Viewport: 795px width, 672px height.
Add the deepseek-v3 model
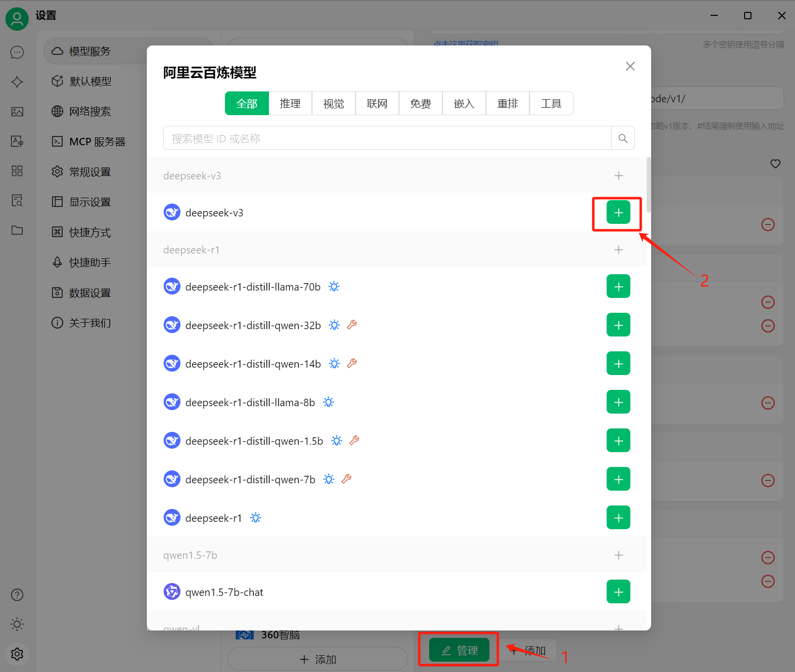(618, 212)
